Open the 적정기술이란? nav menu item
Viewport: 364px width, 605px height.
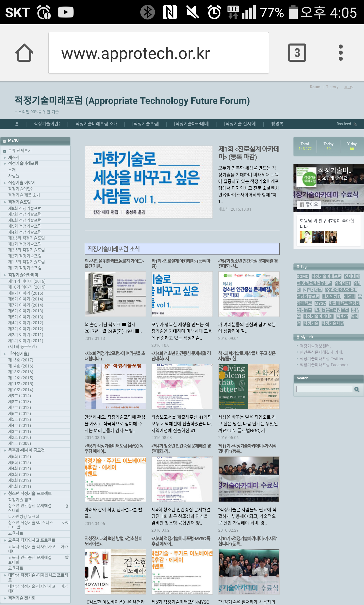click(47, 124)
